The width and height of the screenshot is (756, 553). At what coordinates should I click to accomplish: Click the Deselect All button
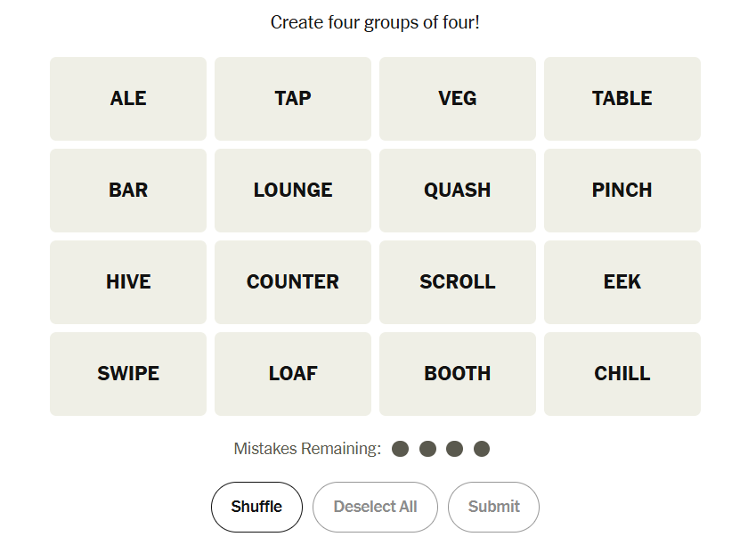(375, 507)
